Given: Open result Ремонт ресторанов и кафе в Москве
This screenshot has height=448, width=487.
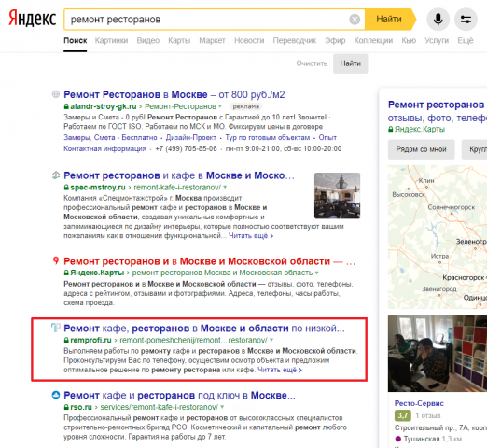Looking at the screenshot, I should click(x=179, y=175).
